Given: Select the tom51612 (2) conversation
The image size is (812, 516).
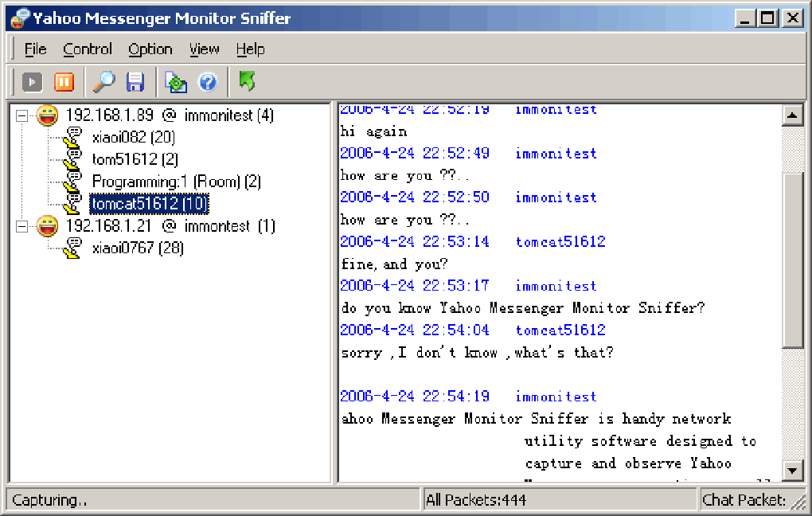Looking at the screenshot, I should tap(135, 159).
